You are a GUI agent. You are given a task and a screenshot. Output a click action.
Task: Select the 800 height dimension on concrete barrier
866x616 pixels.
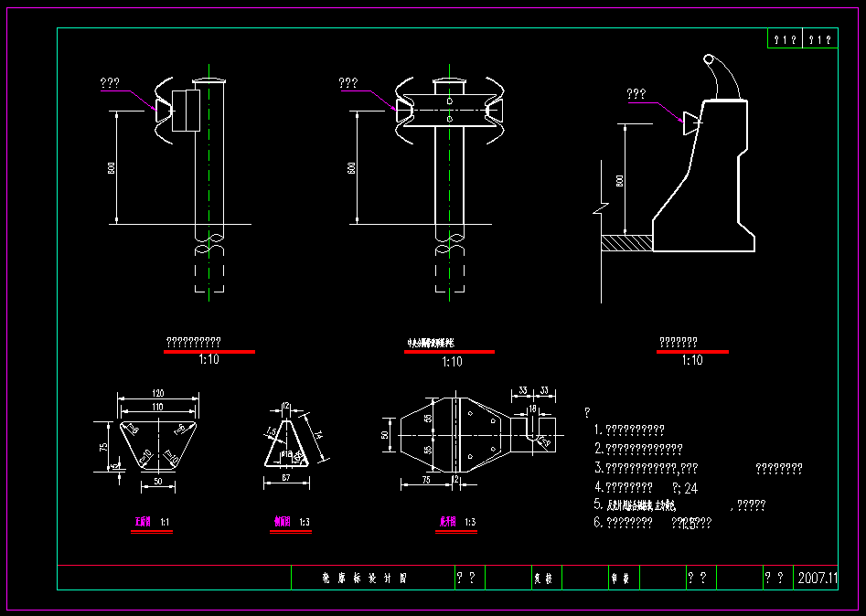point(619,180)
